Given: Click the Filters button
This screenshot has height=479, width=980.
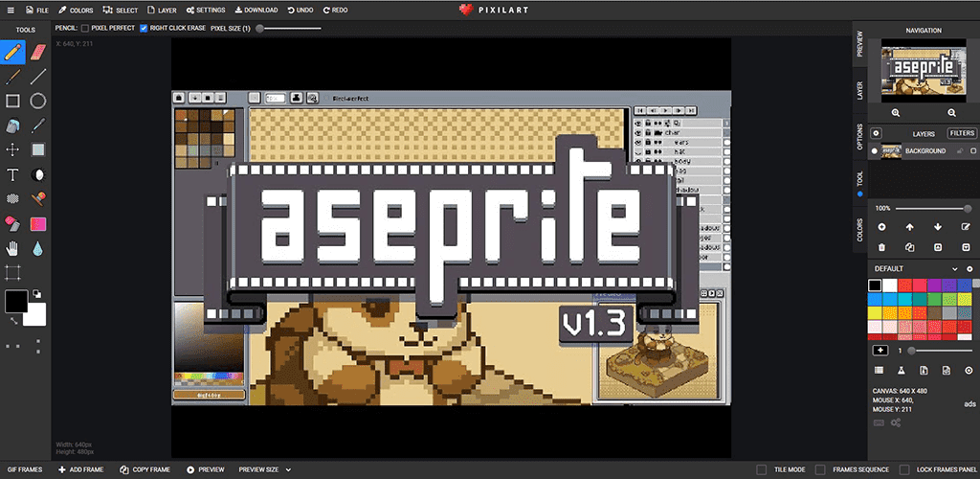Looking at the screenshot, I should tap(962, 133).
